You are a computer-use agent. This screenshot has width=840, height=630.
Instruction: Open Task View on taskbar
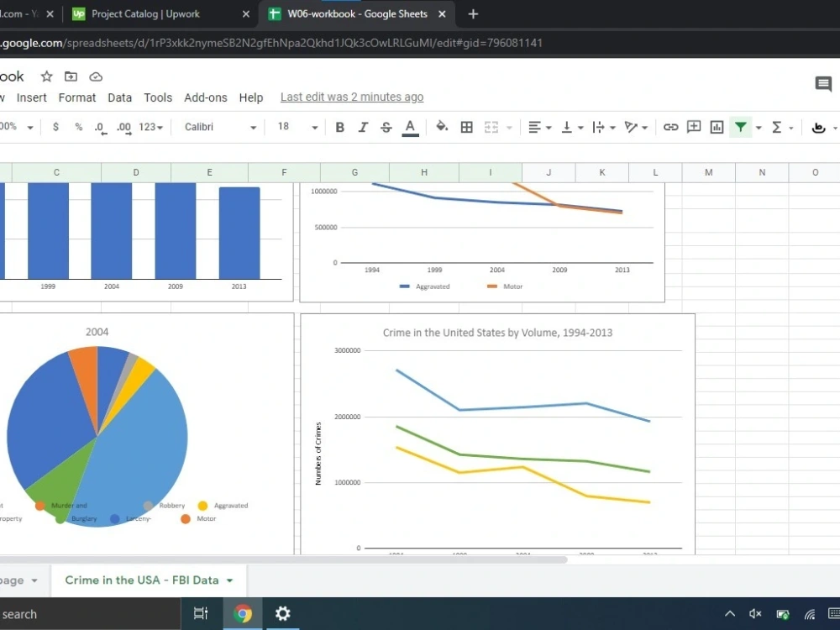tap(201, 613)
